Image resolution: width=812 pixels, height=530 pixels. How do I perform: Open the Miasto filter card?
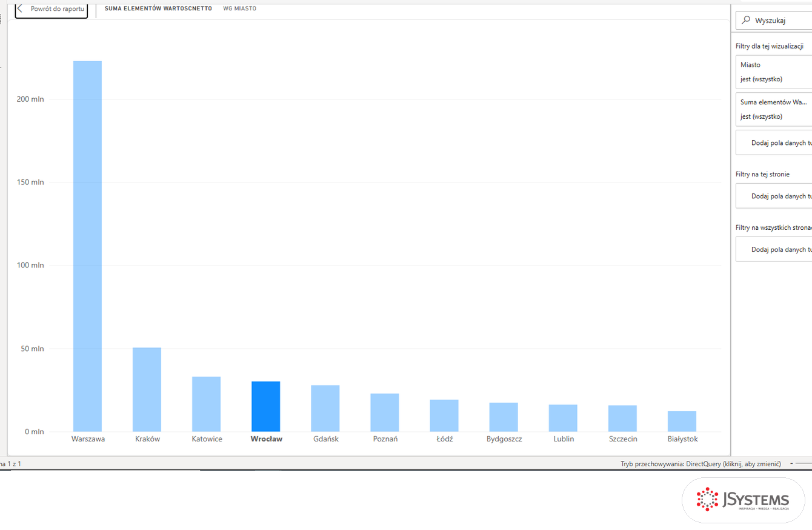(774, 72)
